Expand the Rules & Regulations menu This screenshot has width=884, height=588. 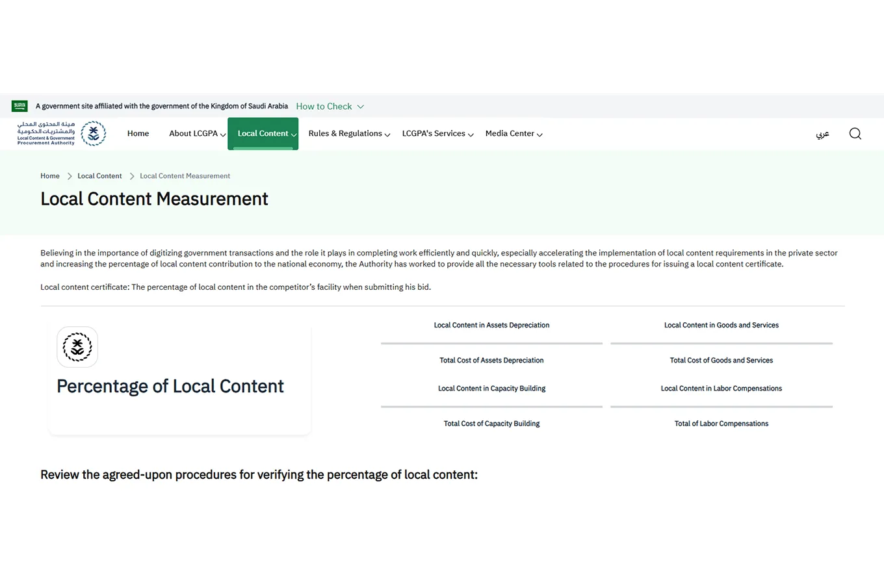pos(349,134)
